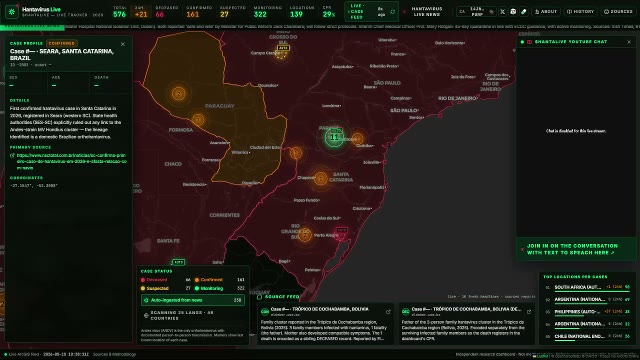Click the lower orange marker in Paraguay
Image resolution: width=640 pixels, height=360 pixels.
pos(198,120)
